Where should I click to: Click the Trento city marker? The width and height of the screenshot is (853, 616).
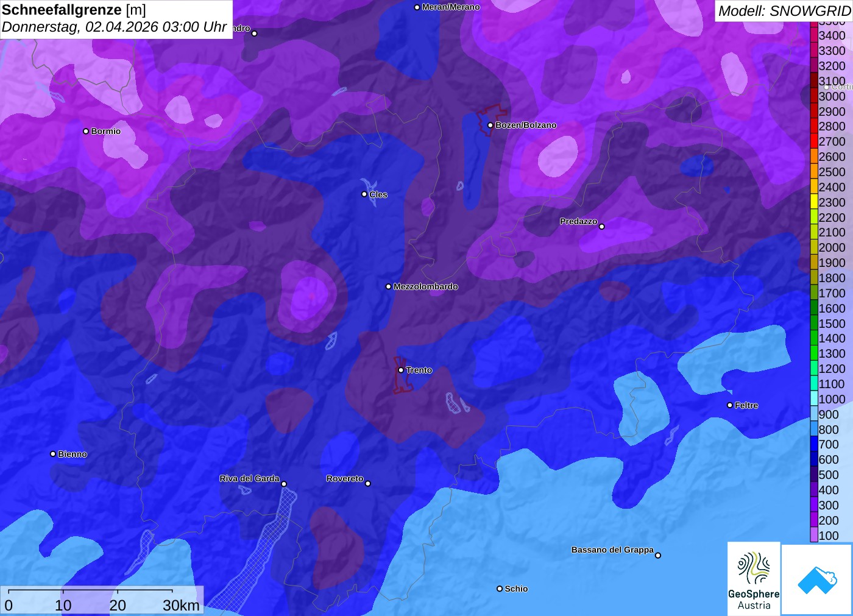(401, 370)
